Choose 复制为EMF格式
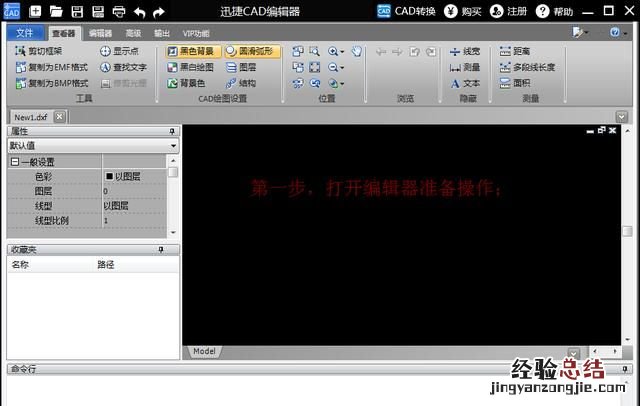This screenshot has width=640, height=406. pos(51,67)
